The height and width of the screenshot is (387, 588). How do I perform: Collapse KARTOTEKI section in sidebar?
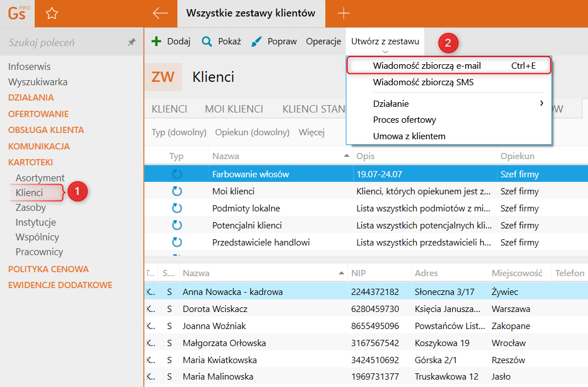point(30,162)
